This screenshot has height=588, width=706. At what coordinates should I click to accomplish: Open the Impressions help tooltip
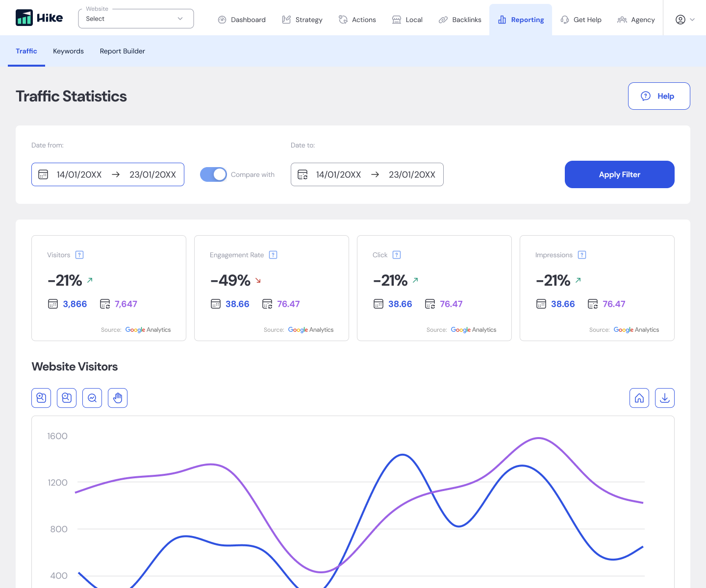click(x=582, y=255)
